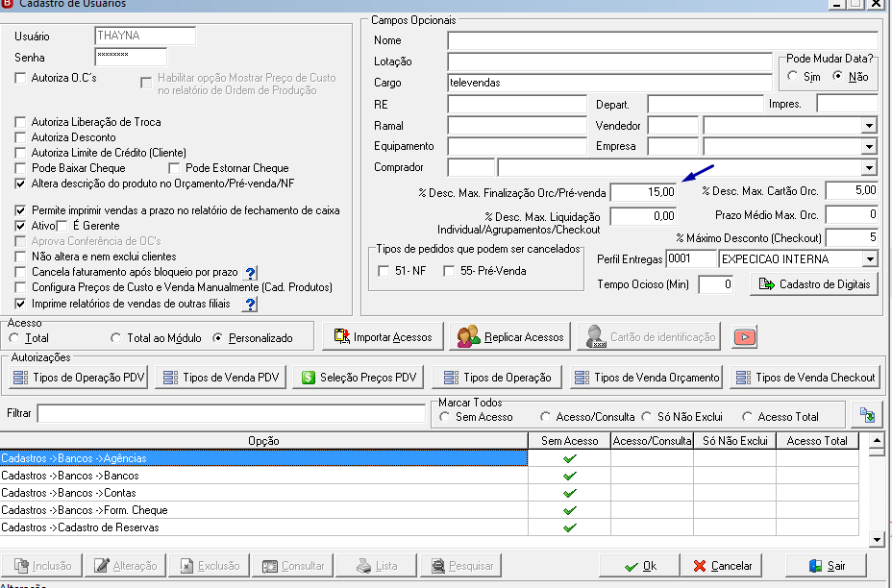Toggle the Ativo checkbox
Screen dimensions: 892x588
tap(20, 226)
